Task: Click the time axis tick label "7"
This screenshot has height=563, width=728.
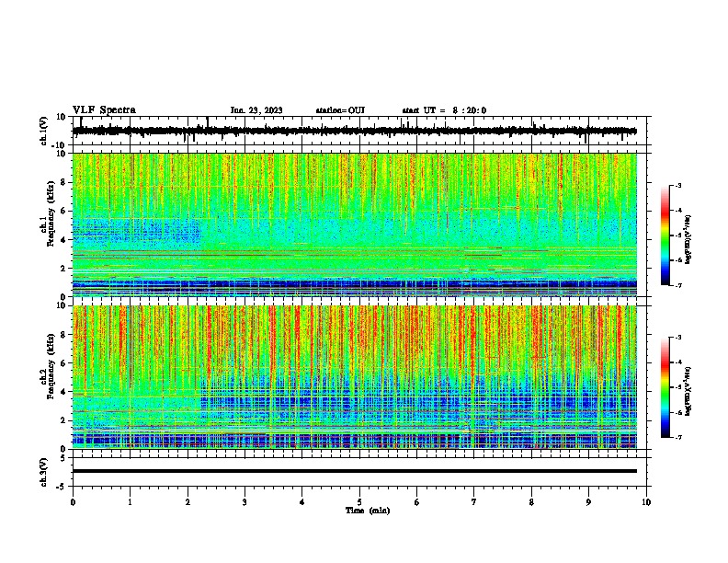Action: pyautogui.click(x=474, y=502)
